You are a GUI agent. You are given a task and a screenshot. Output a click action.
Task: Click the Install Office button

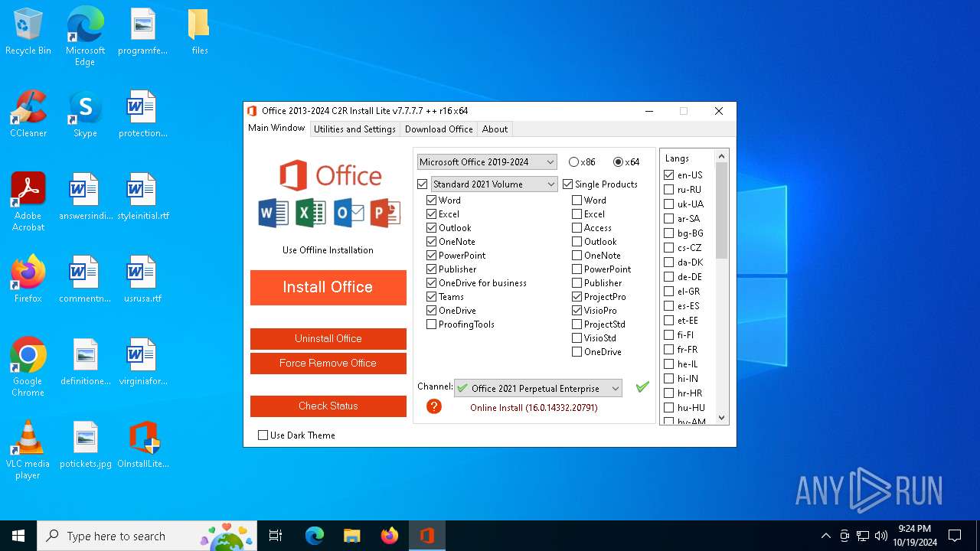click(328, 287)
